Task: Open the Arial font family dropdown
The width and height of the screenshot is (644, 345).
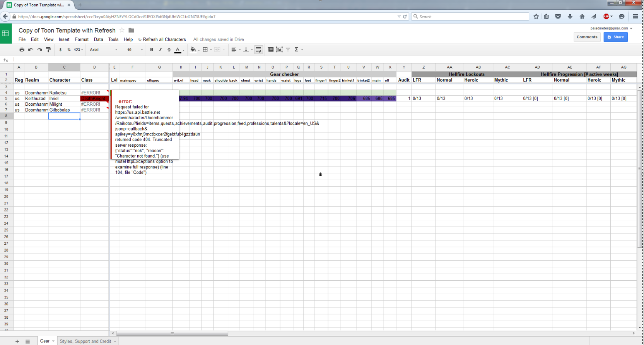Action: coord(103,50)
